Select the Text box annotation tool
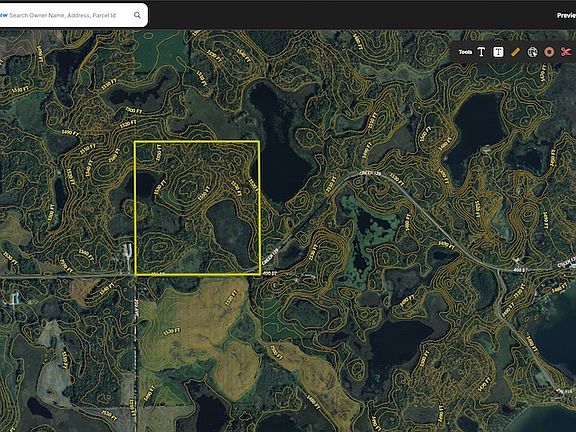This screenshot has width=576, height=432. (x=498, y=52)
